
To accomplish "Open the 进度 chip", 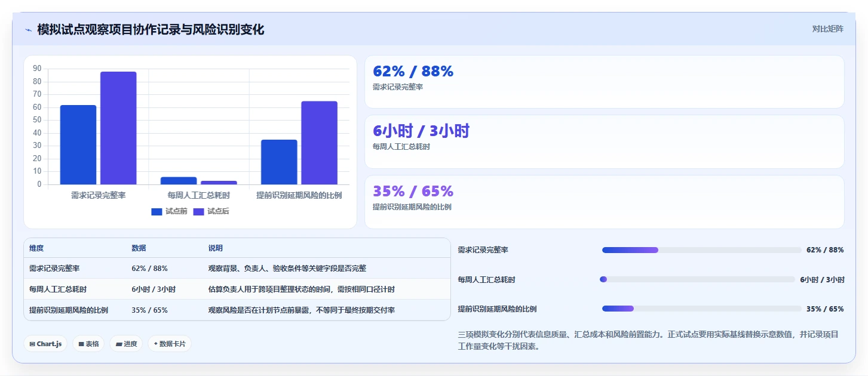I will (x=126, y=344).
